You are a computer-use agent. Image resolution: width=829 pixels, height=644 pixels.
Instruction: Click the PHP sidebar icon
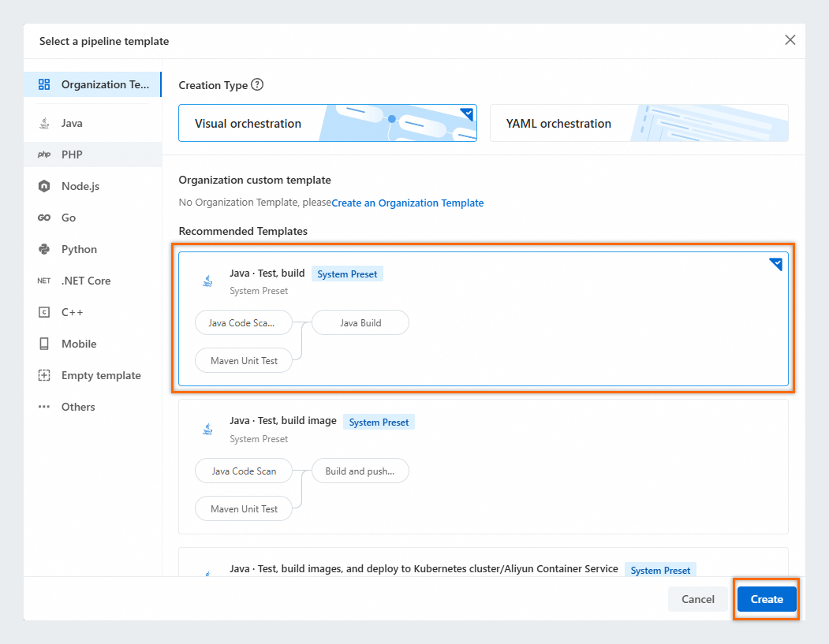[x=44, y=155]
